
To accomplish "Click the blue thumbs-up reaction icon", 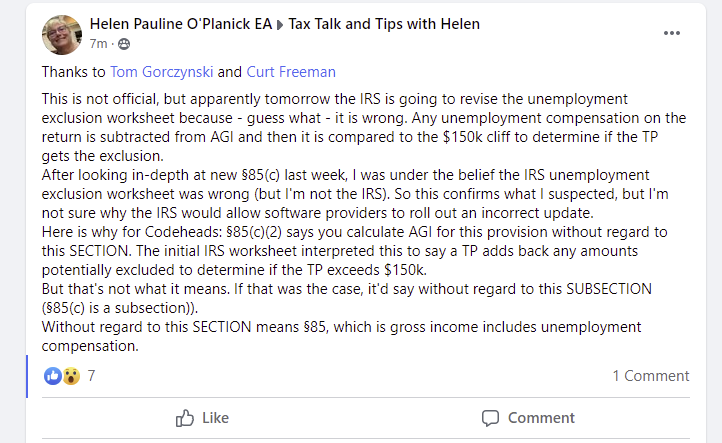I will coord(52,376).
